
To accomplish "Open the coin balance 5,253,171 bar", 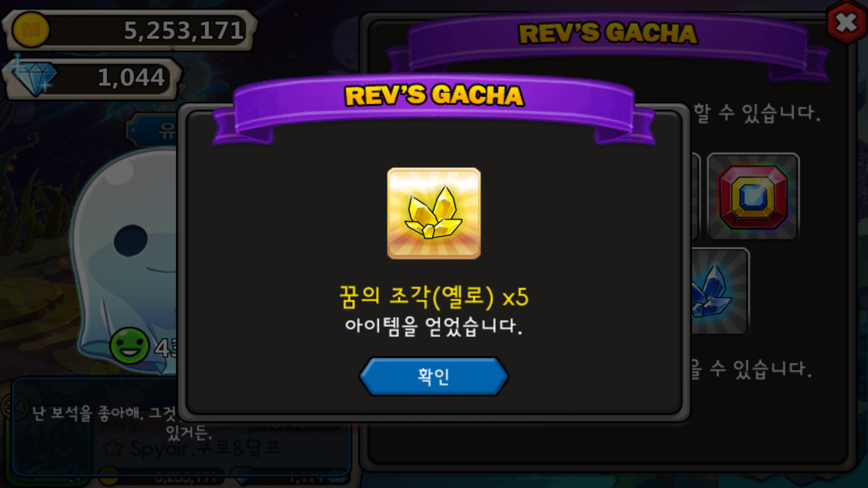I will pyautogui.click(x=131, y=30).
